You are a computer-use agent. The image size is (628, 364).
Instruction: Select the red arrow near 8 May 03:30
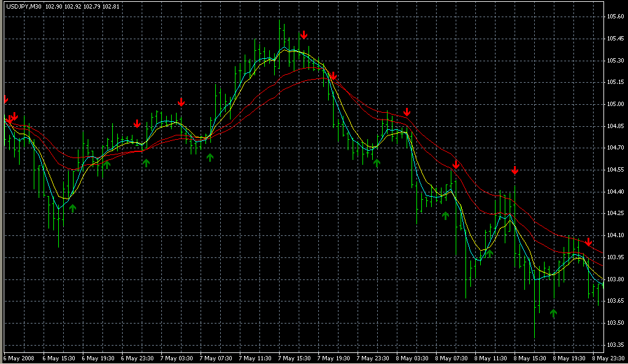tap(407, 112)
